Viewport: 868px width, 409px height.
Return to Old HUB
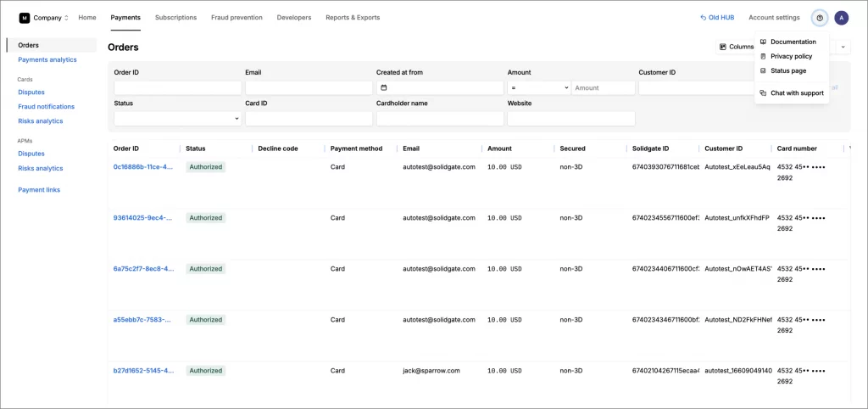[x=717, y=18]
